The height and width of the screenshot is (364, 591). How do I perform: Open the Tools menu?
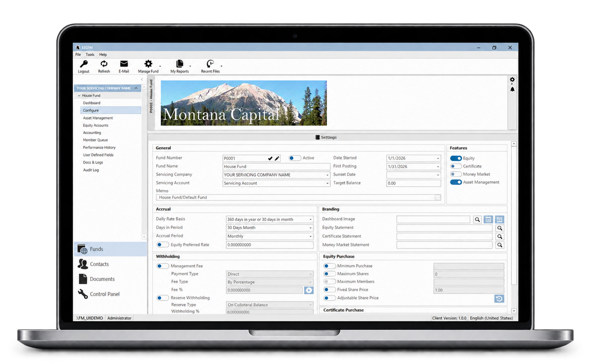point(90,55)
